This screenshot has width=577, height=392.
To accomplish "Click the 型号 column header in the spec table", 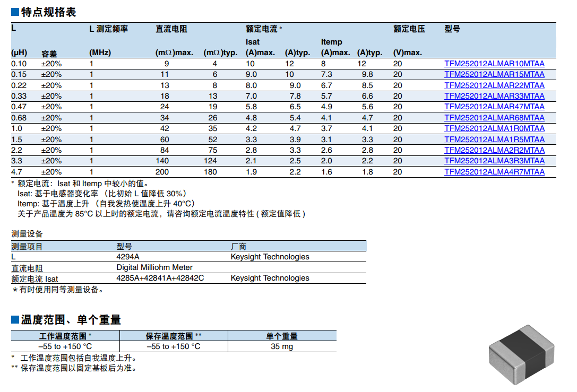I will tap(452, 29).
